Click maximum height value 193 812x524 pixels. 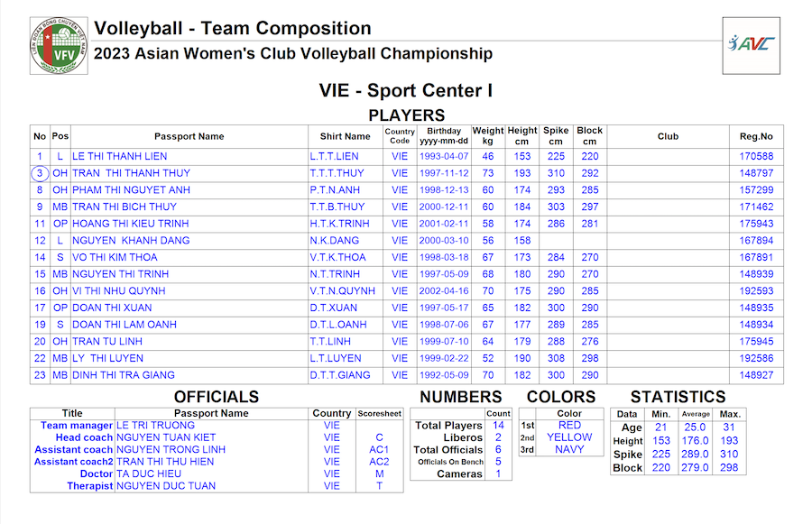point(729,441)
